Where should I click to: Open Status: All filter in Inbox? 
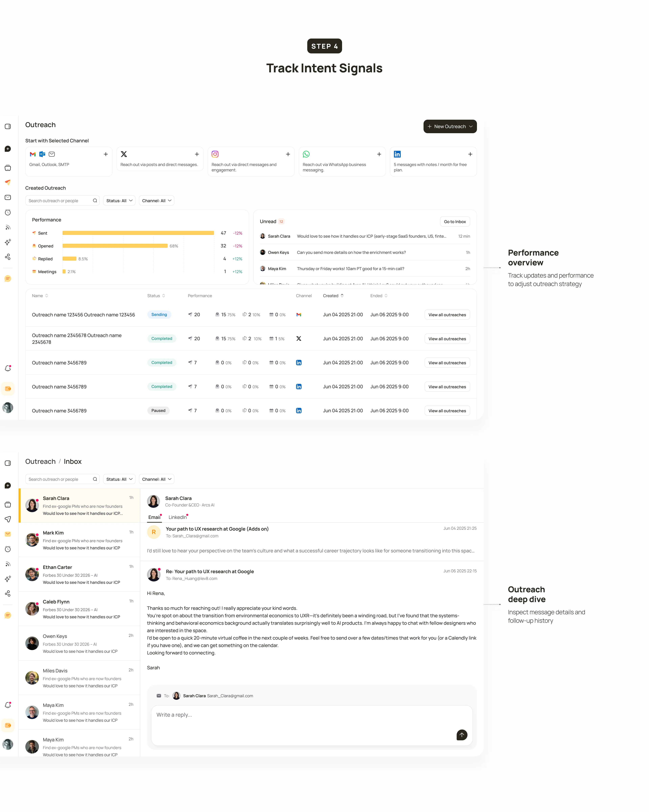(x=119, y=479)
